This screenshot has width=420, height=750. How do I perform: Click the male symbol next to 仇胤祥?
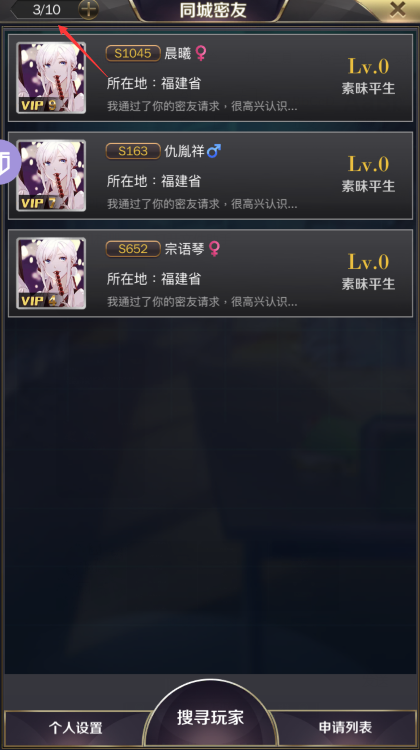point(213,151)
